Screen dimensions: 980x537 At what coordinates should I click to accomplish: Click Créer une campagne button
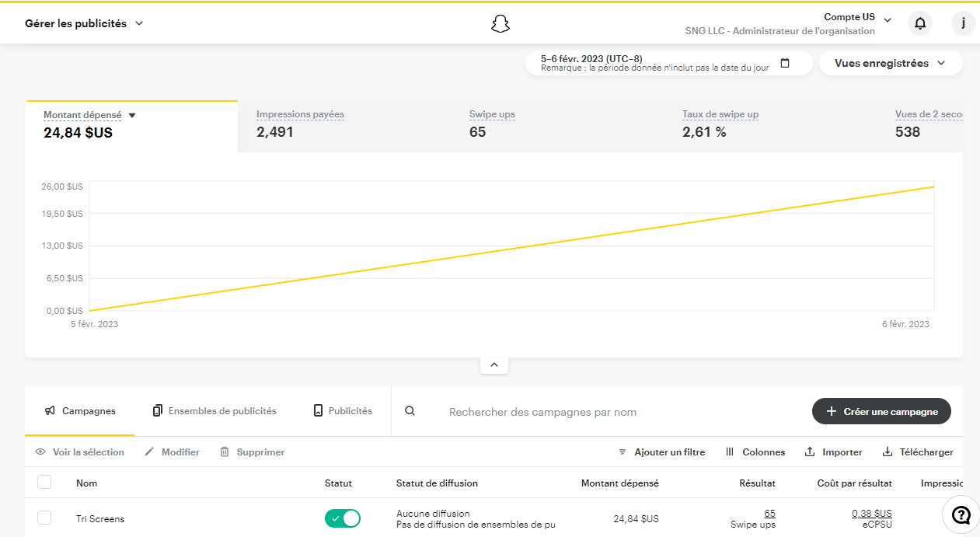(881, 411)
